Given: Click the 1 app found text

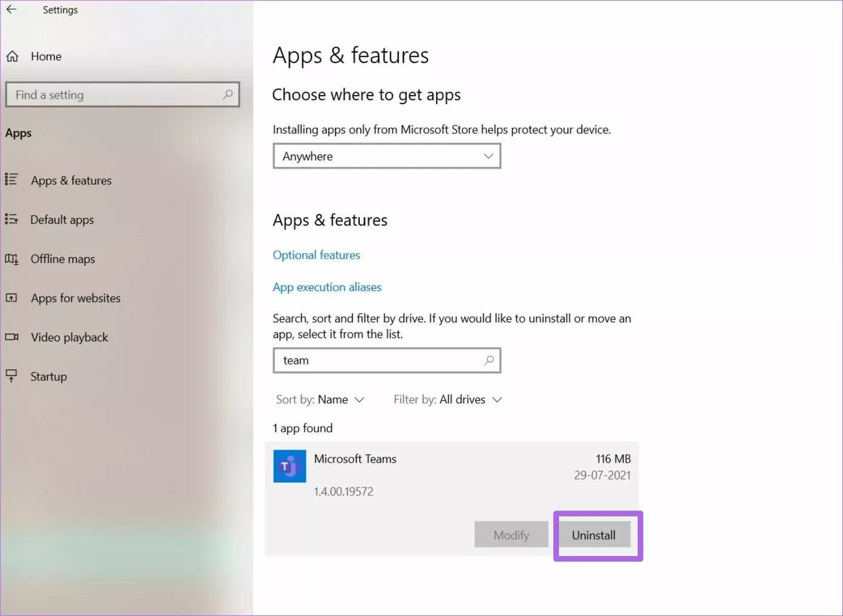Looking at the screenshot, I should 303,428.
